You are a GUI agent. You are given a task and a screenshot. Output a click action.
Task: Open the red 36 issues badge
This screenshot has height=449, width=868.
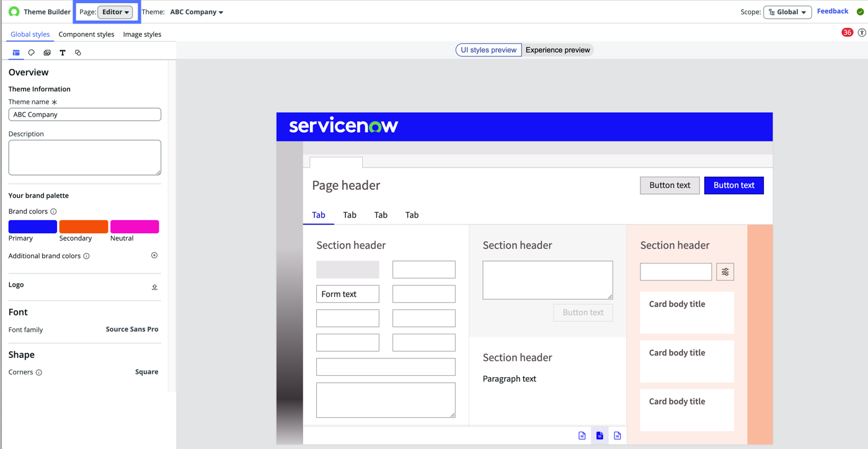[847, 32]
